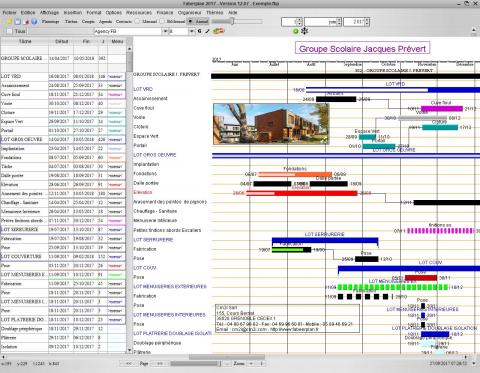Click the orange Fondations bar in Gantt chart

(x=295, y=174)
